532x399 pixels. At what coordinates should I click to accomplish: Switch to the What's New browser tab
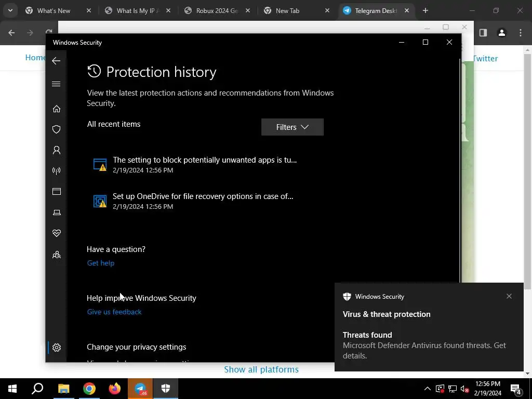[54, 11]
